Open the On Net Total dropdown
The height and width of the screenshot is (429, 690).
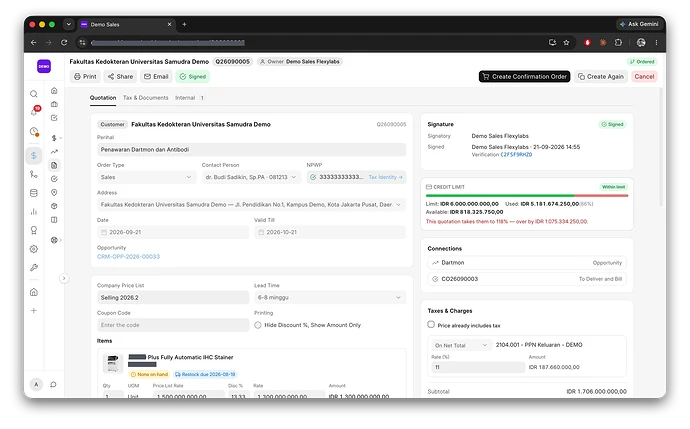pos(461,345)
